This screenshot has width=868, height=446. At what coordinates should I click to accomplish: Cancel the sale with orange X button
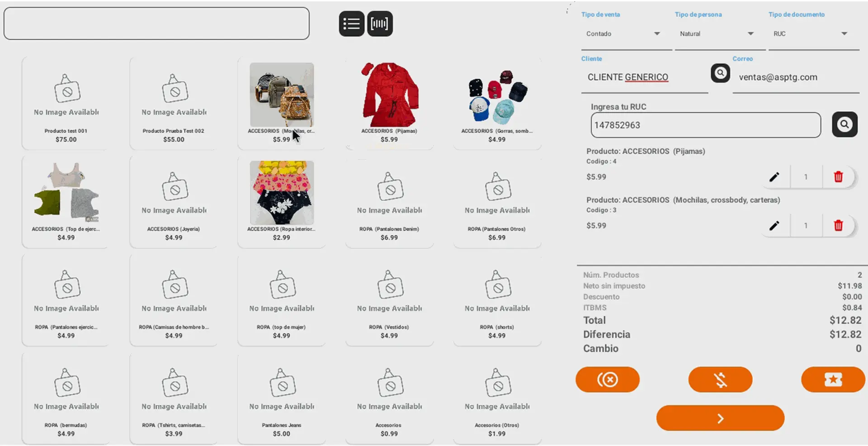[607, 380]
